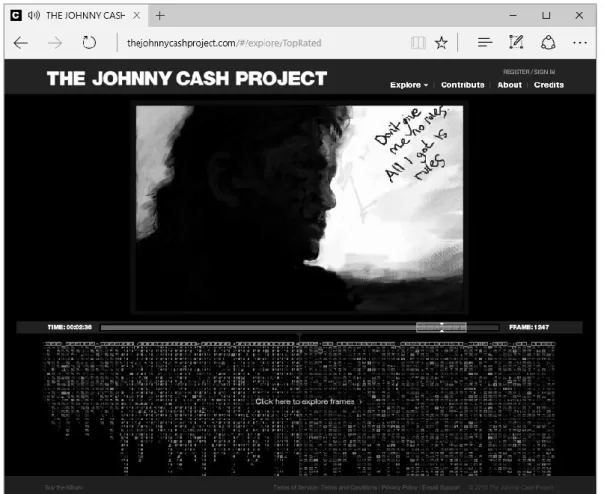Select THE JOHNNY CASH browser tab
The height and width of the screenshot is (494, 604).
click(76, 15)
